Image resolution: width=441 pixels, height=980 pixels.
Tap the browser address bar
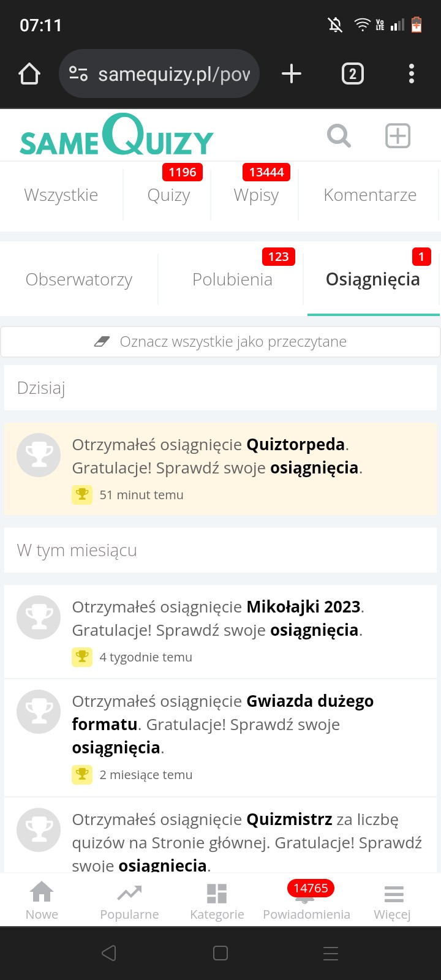160,74
